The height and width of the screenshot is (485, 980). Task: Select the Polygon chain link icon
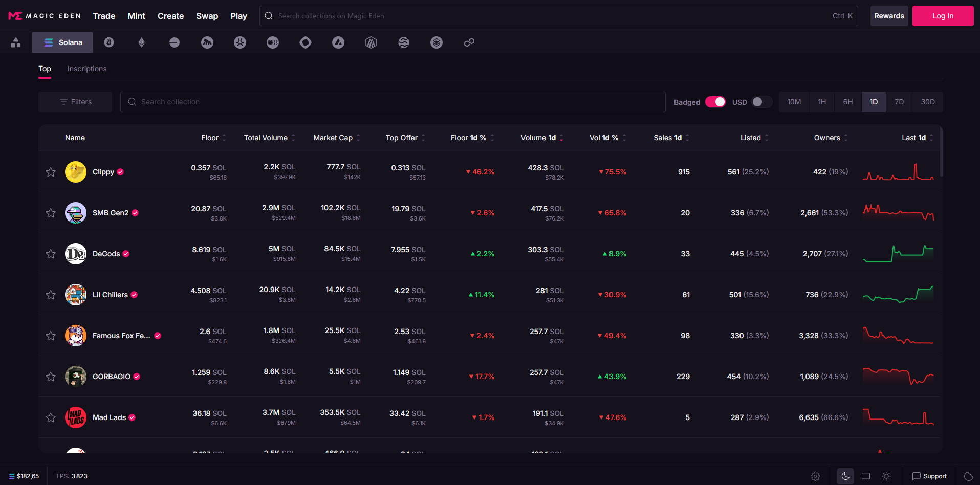point(469,42)
